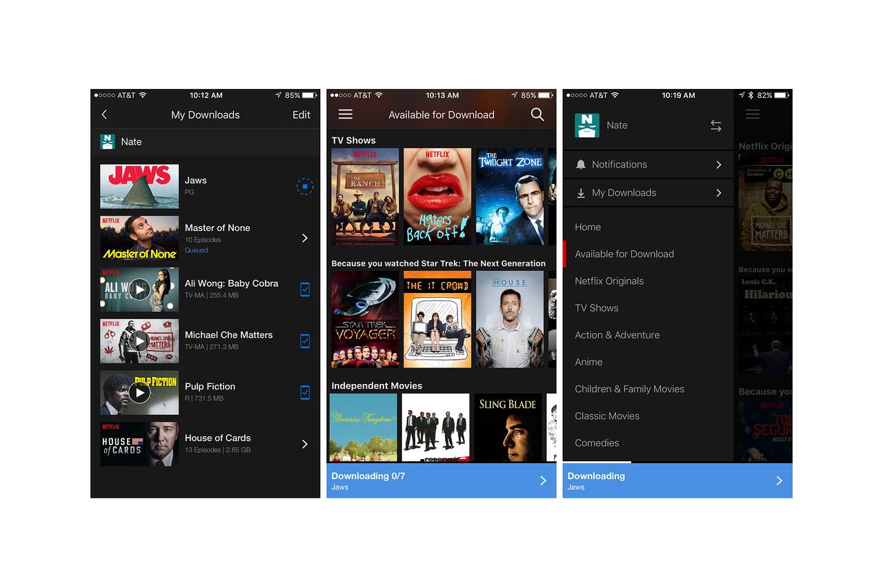Tap the back arrow in My Downloads
883x588 pixels.
[104, 114]
